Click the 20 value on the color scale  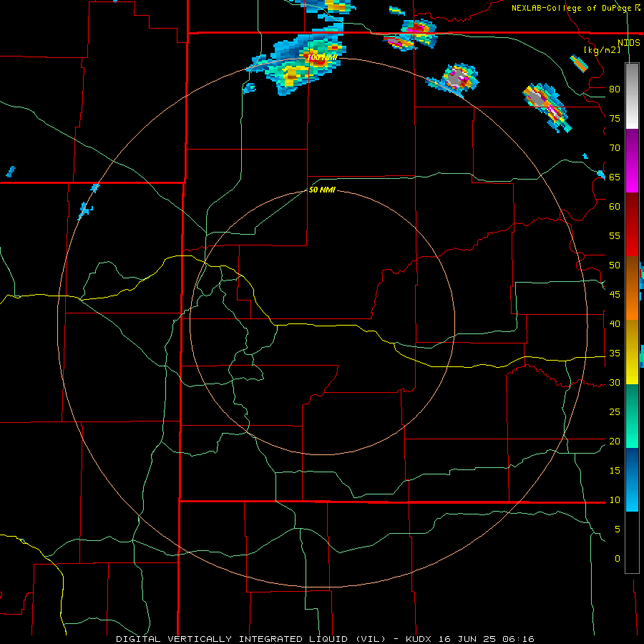pos(615,441)
